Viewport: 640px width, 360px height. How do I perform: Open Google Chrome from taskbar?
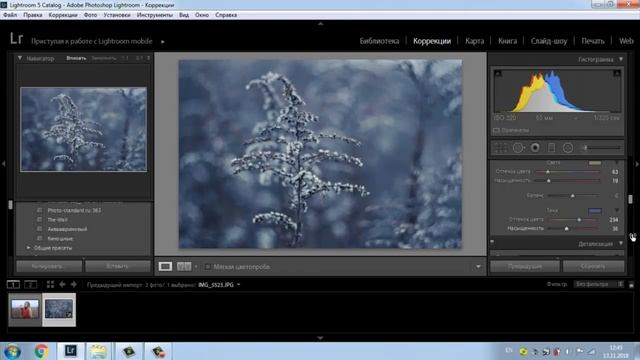tap(41, 351)
